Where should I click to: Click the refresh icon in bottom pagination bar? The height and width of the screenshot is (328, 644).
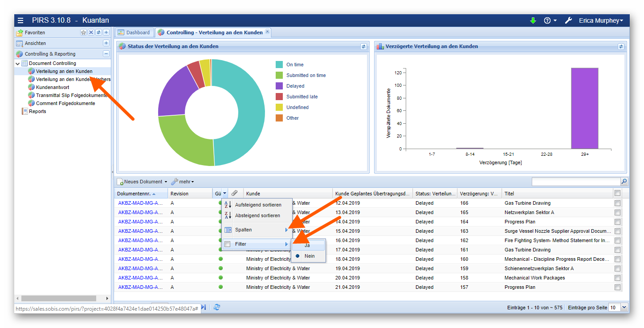[217, 307]
